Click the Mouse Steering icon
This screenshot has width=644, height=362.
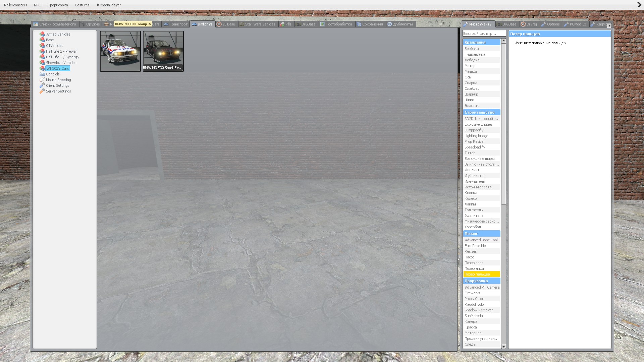(x=42, y=80)
